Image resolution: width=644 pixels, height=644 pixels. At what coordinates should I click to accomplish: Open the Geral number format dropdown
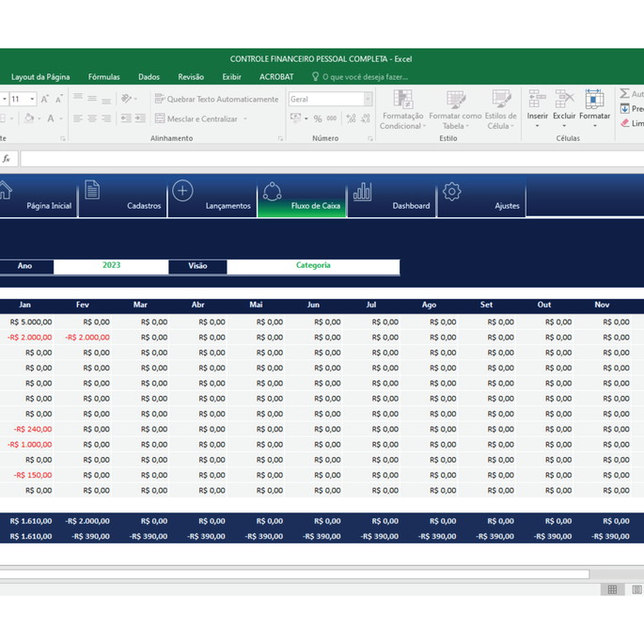368,99
